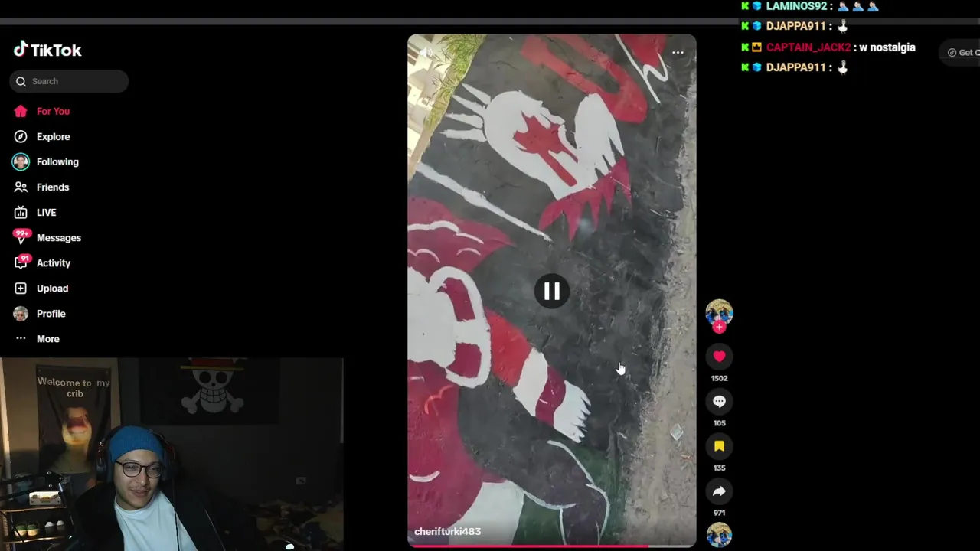This screenshot has width=980, height=551.
Task: Open the LIVE section
Action: click(x=46, y=212)
